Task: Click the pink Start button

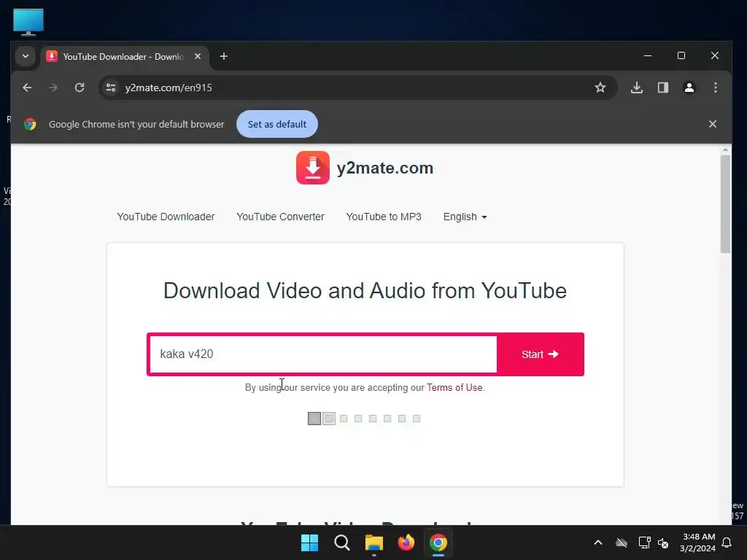Action: click(540, 354)
